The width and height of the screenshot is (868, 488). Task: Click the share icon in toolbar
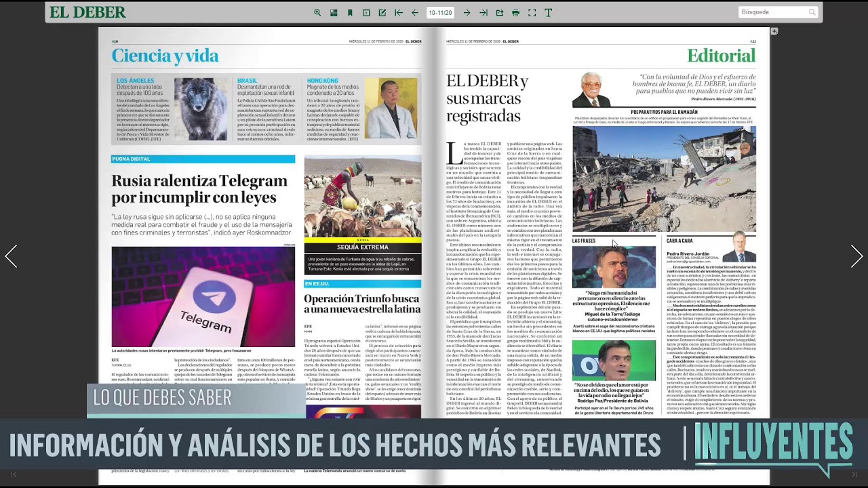500,12
